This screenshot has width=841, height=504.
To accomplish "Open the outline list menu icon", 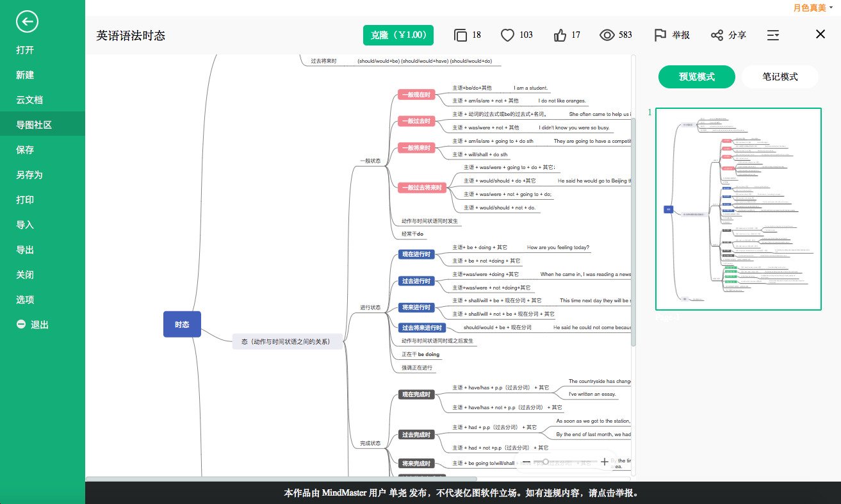I will 773,35.
